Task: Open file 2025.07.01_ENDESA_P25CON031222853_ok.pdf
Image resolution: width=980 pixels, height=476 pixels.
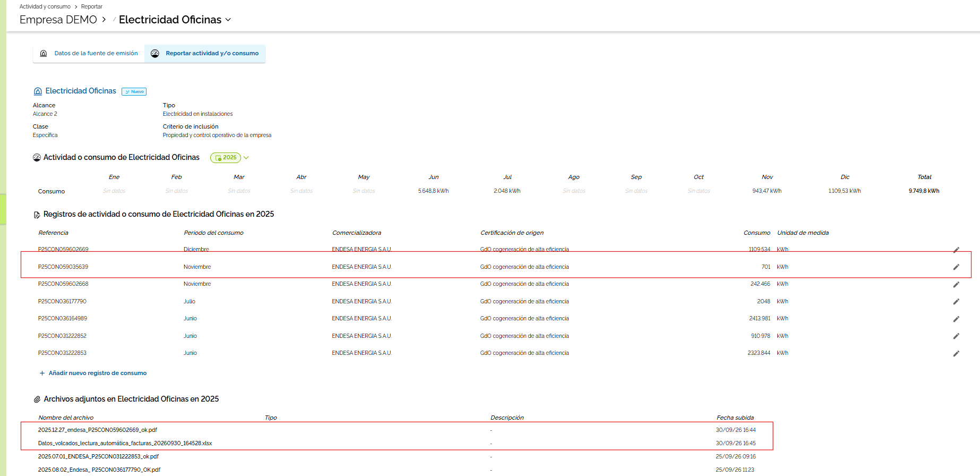Action: 98,457
